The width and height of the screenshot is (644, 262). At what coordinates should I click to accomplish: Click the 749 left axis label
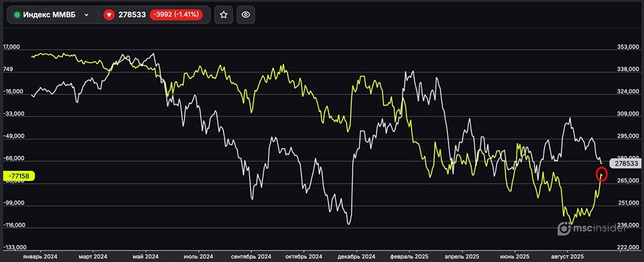click(x=8, y=70)
